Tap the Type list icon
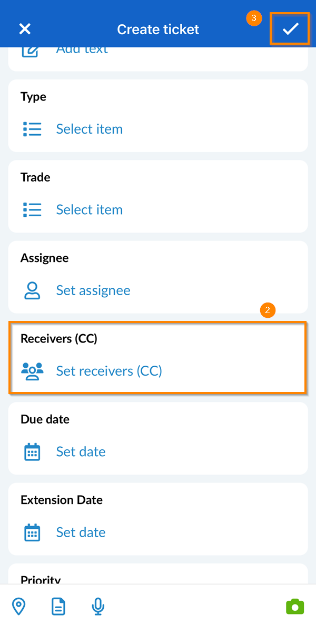This screenshot has height=644, width=316. tap(32, 129)
